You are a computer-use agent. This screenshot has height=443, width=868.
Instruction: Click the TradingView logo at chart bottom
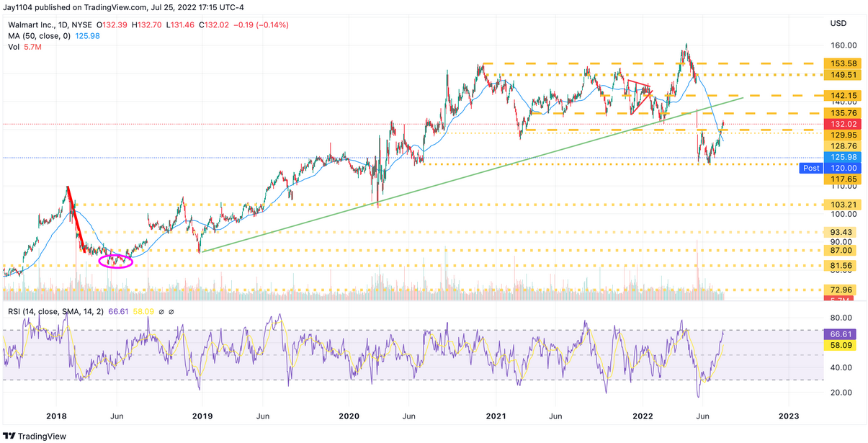coord(35,436)
